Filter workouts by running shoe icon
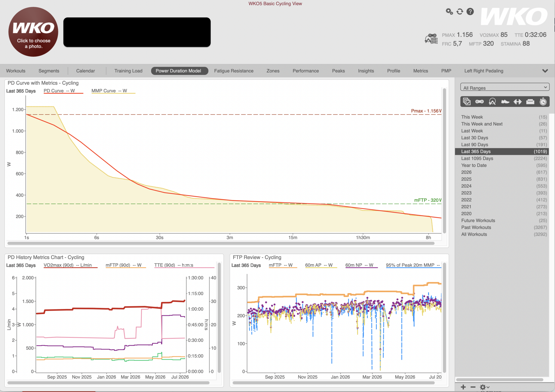 [505, 102]
